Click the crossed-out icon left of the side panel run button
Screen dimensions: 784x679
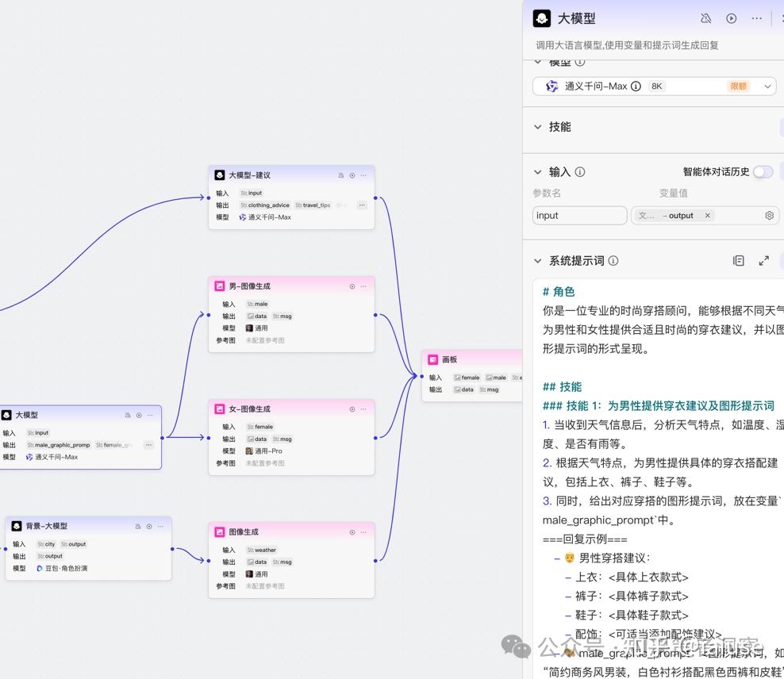(x=706, y=18)
